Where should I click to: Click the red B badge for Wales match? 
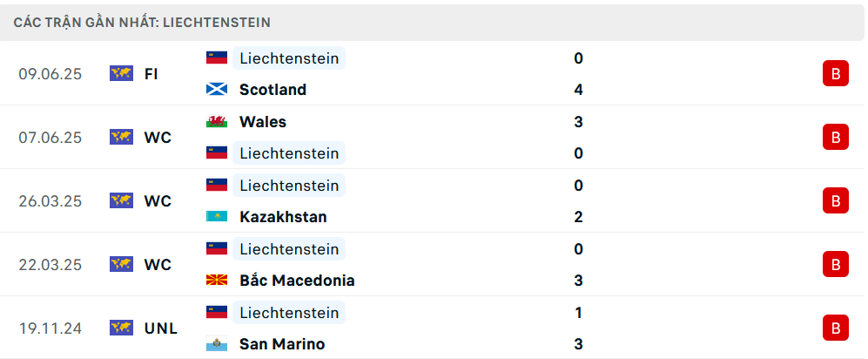[x=835, y=138]
